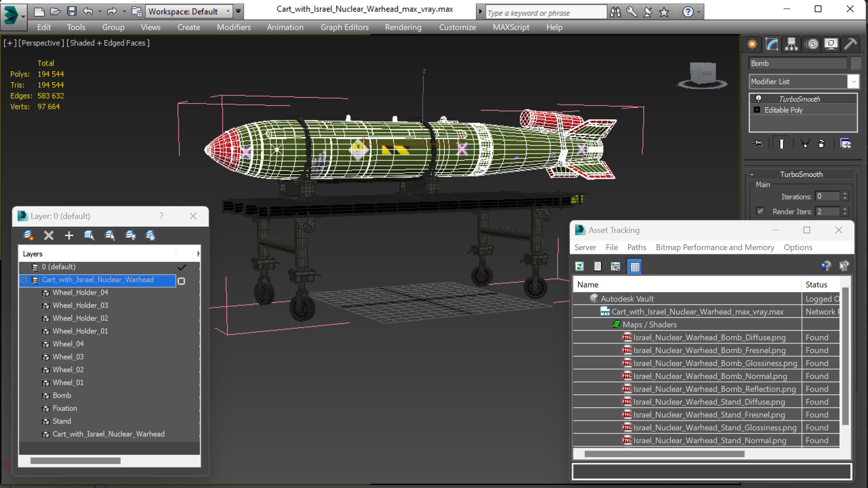The image size is (868, 488).
Task: Increase Iterations using spinner arrows
Action: tap(845, 194)
